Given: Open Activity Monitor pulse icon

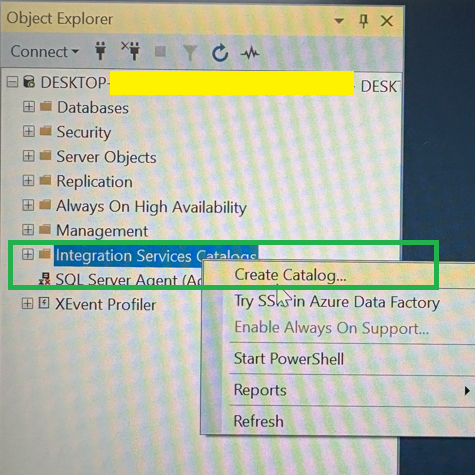Looking at the screenshot, I should [250, 53].
